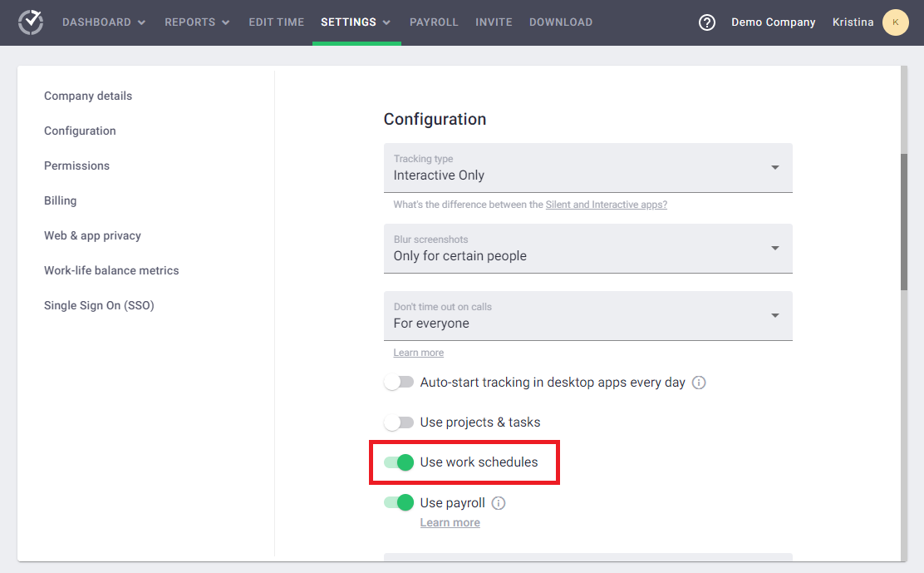Open Work-life balance metrics settings
The image size is (924, 573).
click(x=111, y=270)
